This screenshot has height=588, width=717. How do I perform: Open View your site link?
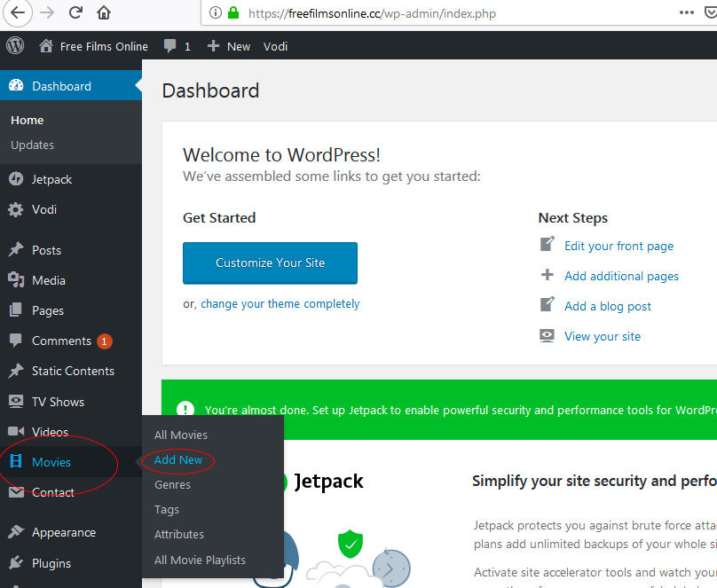pos(603,336)
